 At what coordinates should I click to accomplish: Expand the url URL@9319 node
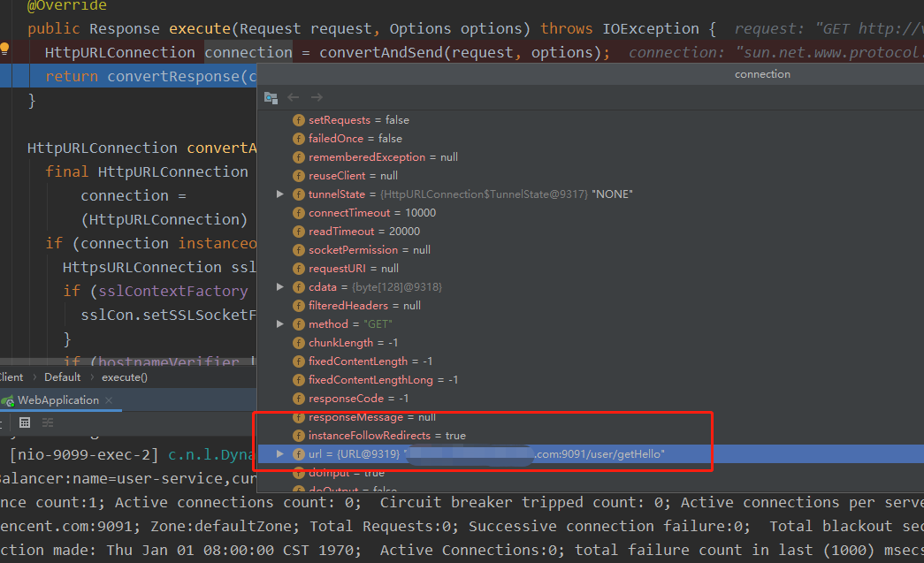point(280,454)
